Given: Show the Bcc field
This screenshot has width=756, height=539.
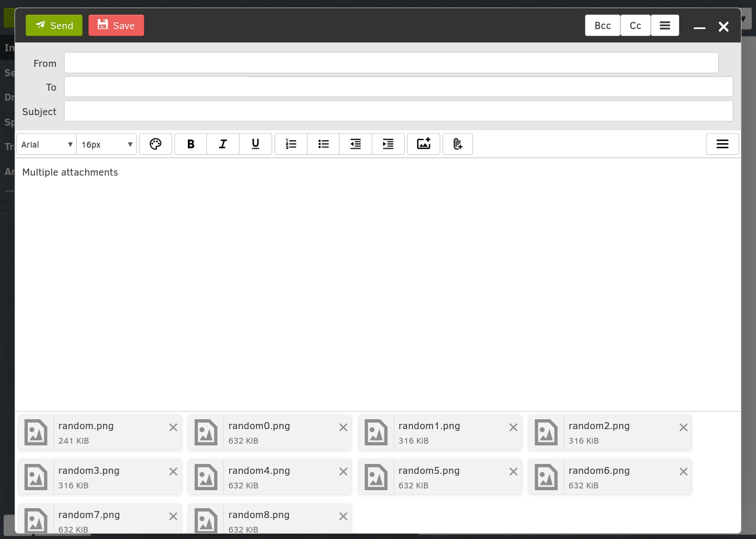Looking at the screenshot, I should click(602, 26).
